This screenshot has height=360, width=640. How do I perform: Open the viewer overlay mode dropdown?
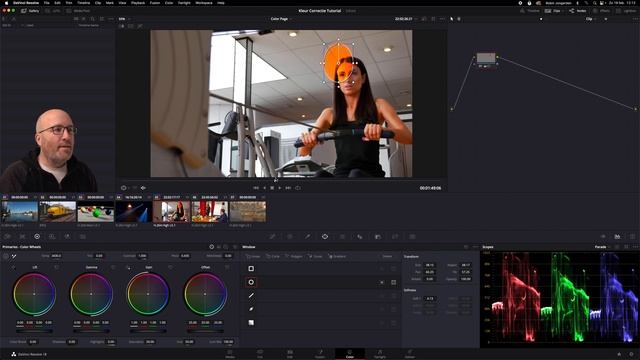point(124,188)
